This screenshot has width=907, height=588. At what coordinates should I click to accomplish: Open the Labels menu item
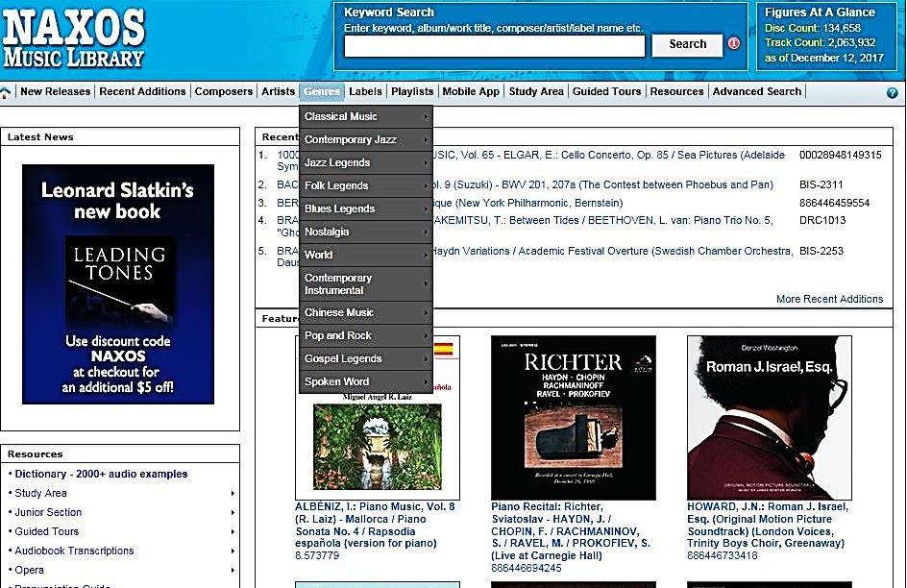pyautogui.click(x=365, y=91)
